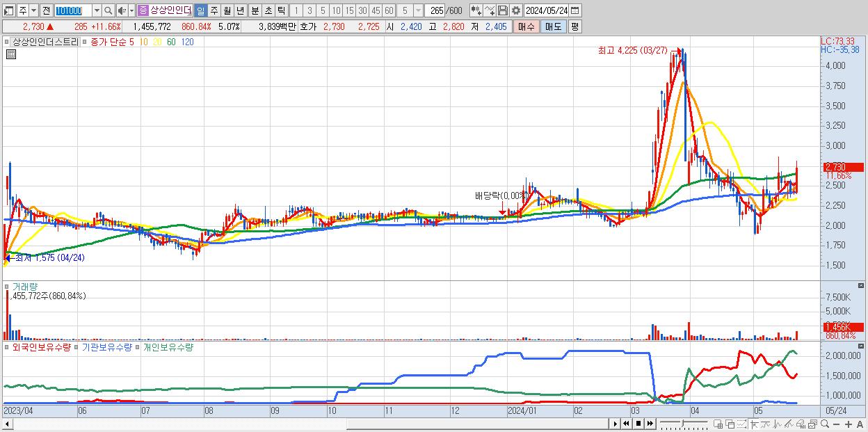Image resolution: width=868 pixels, height=432 pixels.
Task: Select the 10 interval button
Action: 336,10
